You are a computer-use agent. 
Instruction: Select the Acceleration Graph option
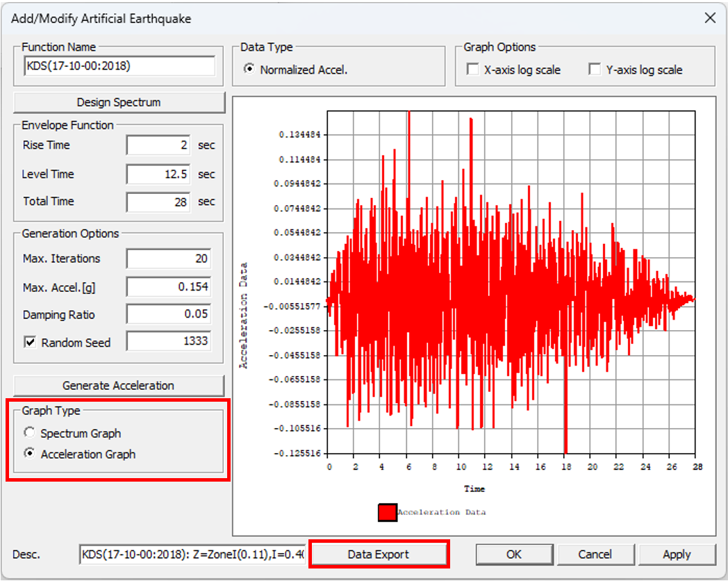click(x=30, y=453)
